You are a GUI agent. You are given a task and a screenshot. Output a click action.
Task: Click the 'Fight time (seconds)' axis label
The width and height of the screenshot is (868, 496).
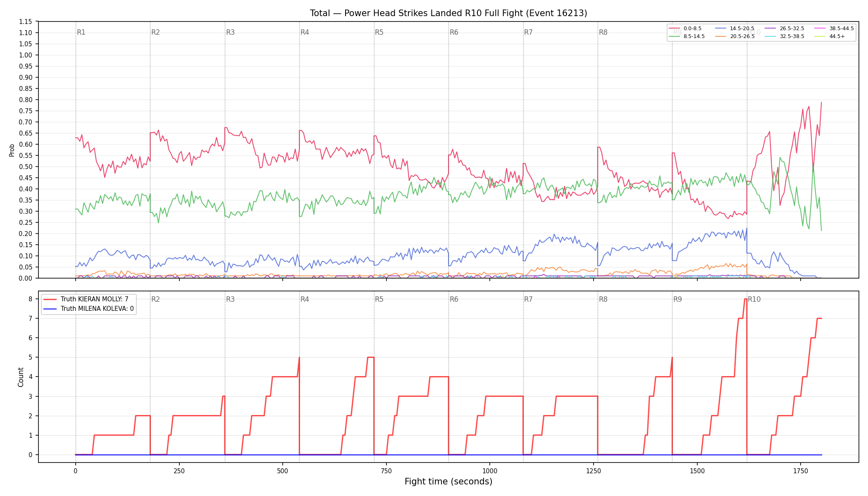point(448,482)
